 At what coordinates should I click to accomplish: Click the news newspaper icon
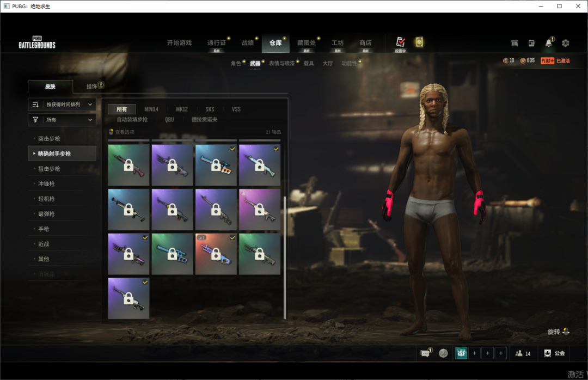click(531, 43)
